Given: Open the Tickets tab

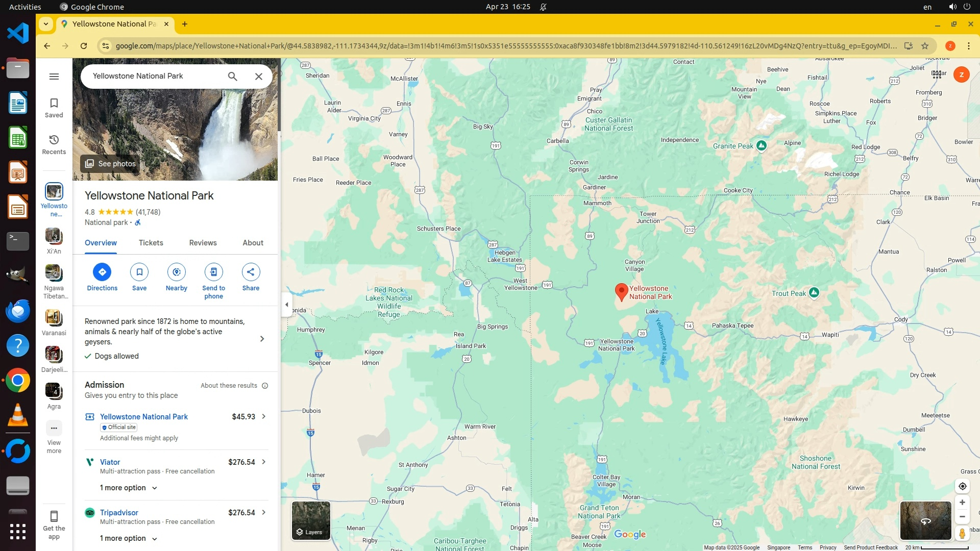Looking at the screenshot, I should click(151, 243).
